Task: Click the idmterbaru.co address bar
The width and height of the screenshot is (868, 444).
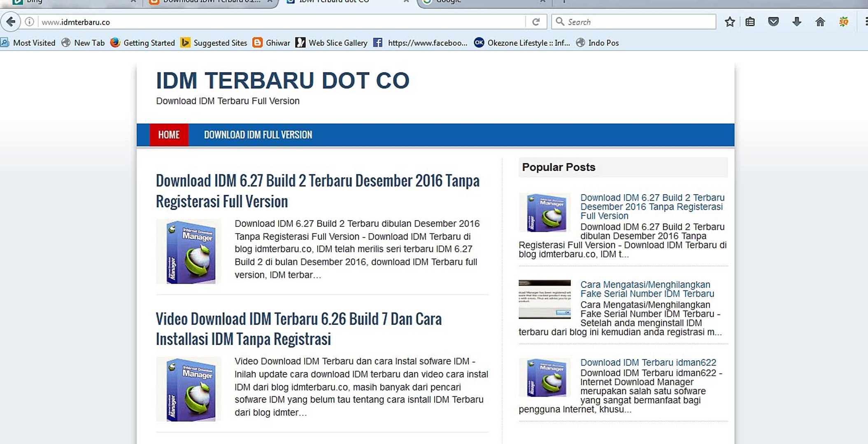Action: coord(280,22)
